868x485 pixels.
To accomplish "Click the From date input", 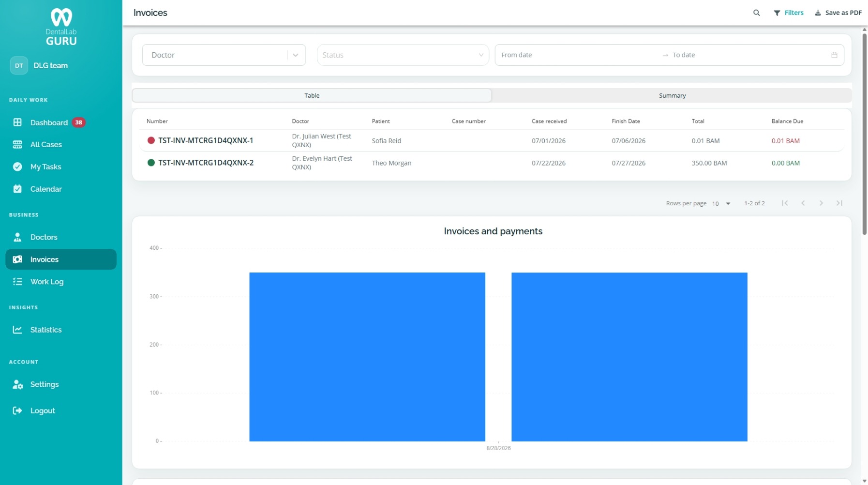I will point(578,55).
